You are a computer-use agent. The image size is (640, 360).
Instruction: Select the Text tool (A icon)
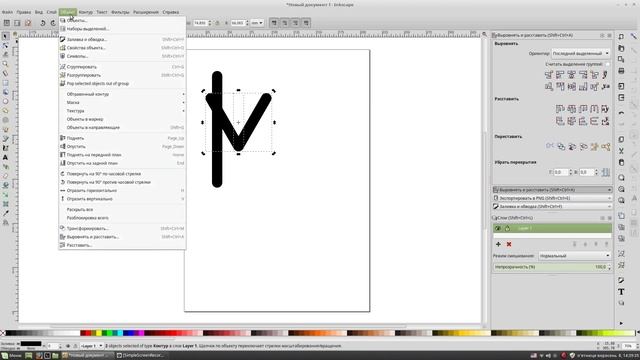tap(5, 158)
